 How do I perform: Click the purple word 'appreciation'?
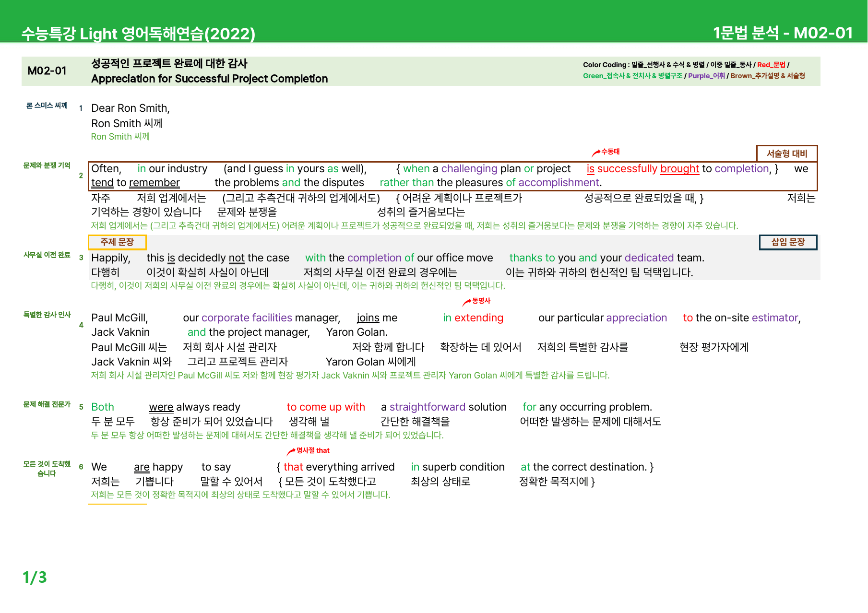coord(637,318)
